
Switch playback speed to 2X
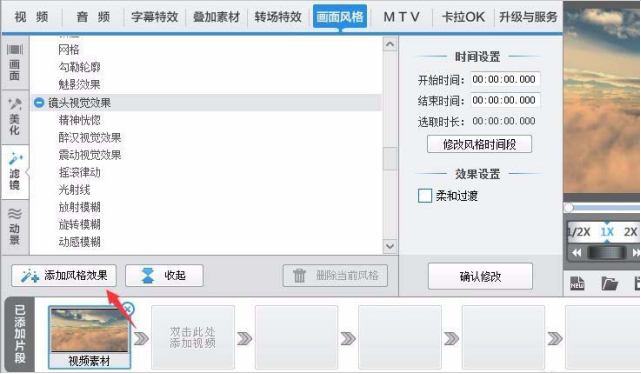point(630,232)
